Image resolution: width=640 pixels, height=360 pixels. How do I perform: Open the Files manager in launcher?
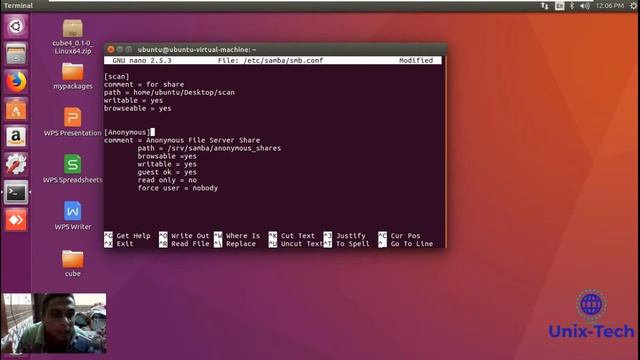click(x=16, y=54)
